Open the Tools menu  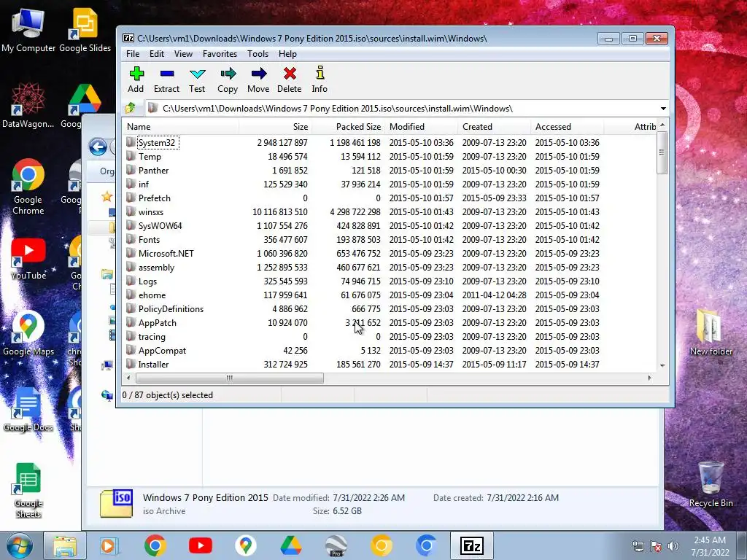point(258,54)
